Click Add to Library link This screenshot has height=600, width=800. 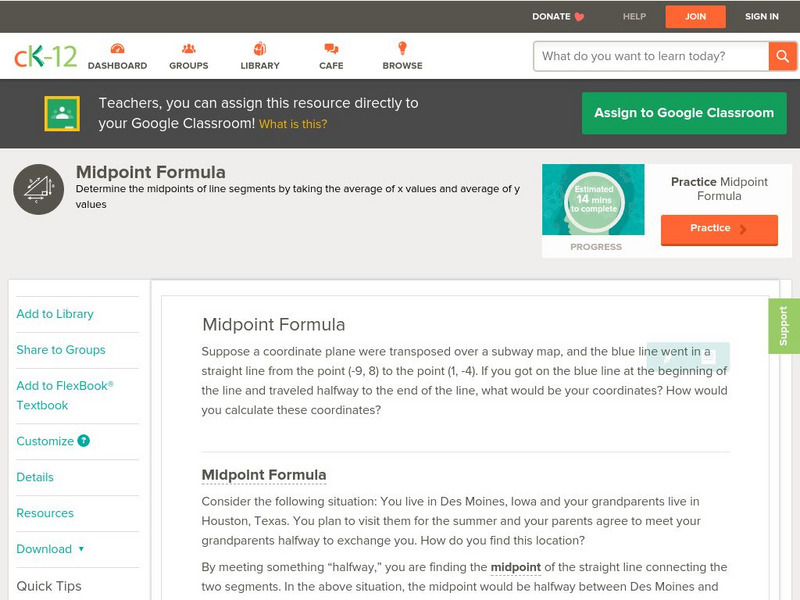pyautogui.click(x=55, y=314)
